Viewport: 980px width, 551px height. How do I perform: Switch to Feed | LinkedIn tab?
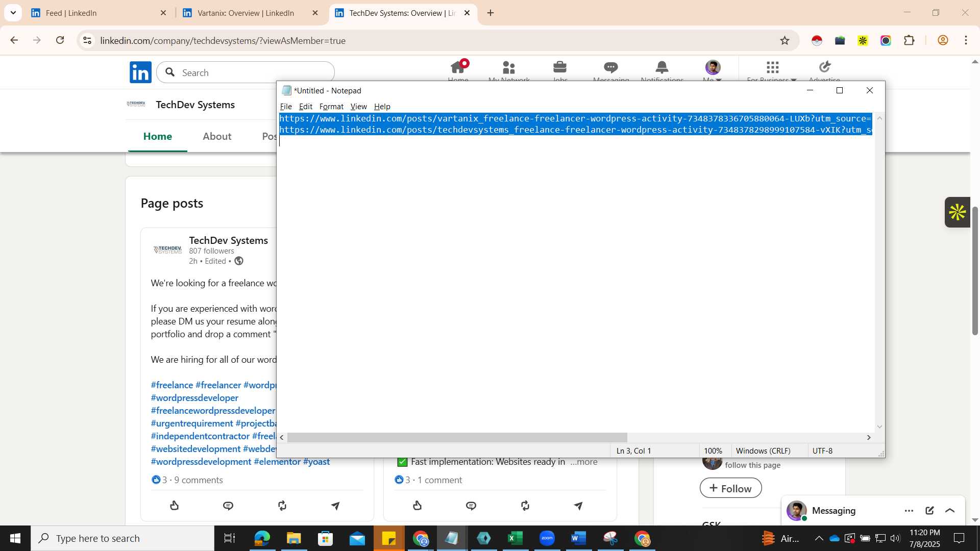coord(99,13)
